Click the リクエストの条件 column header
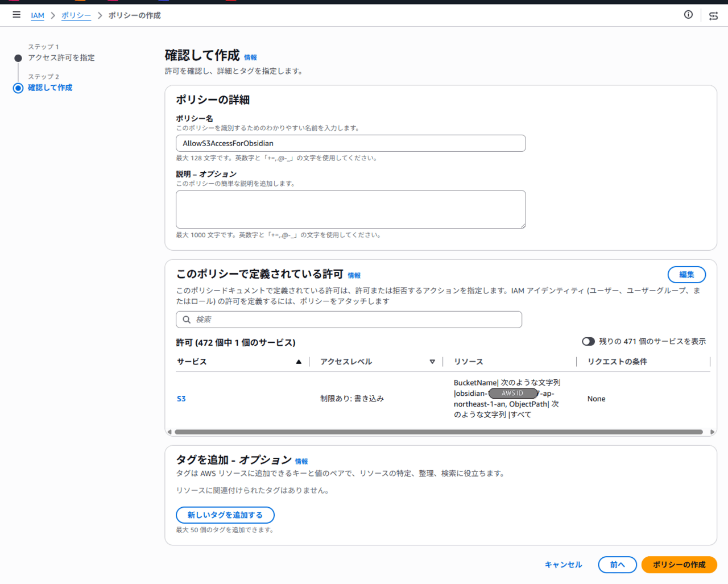 pos(617,362)
